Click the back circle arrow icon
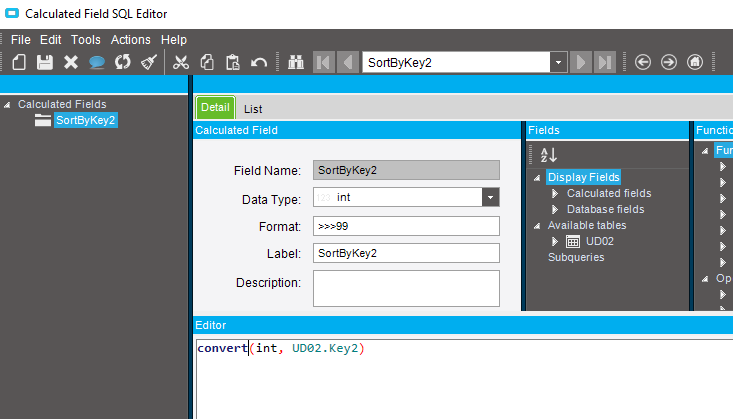 click(x=643, y=62)
